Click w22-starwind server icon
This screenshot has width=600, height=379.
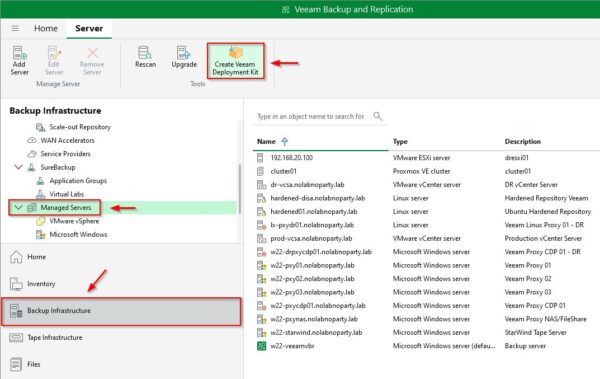pos(261,332)
